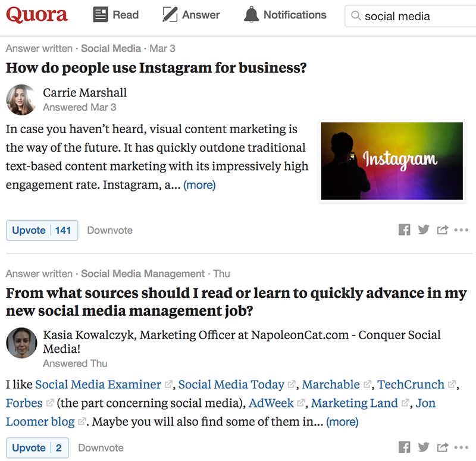Tweet the social media management answer

click(x=424, y=447)
